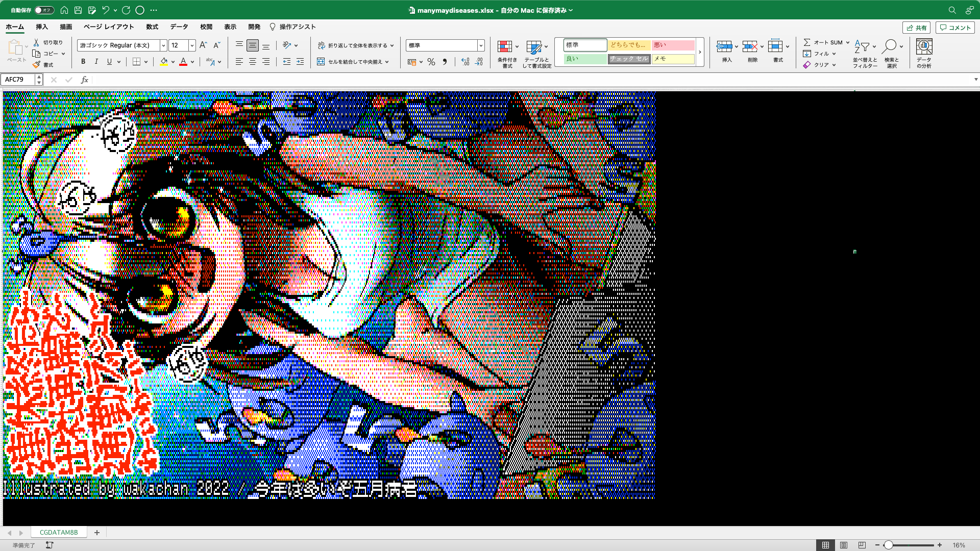Center text horizontally
Image resolution: width=980 pixels, height=551 pixels.
coord(253,62)
